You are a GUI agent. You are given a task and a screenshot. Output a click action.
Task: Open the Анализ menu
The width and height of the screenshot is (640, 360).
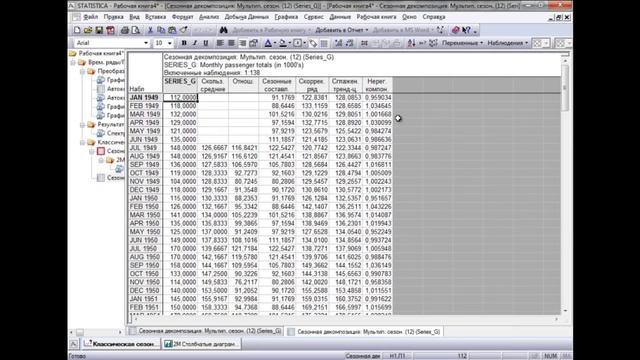point(209,17)
